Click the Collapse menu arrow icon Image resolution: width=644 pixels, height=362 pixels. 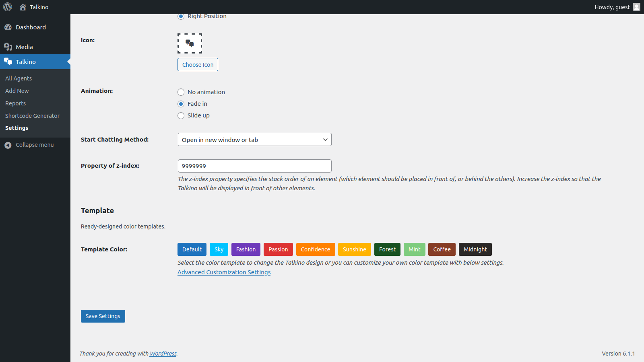[x=8, y=145]
